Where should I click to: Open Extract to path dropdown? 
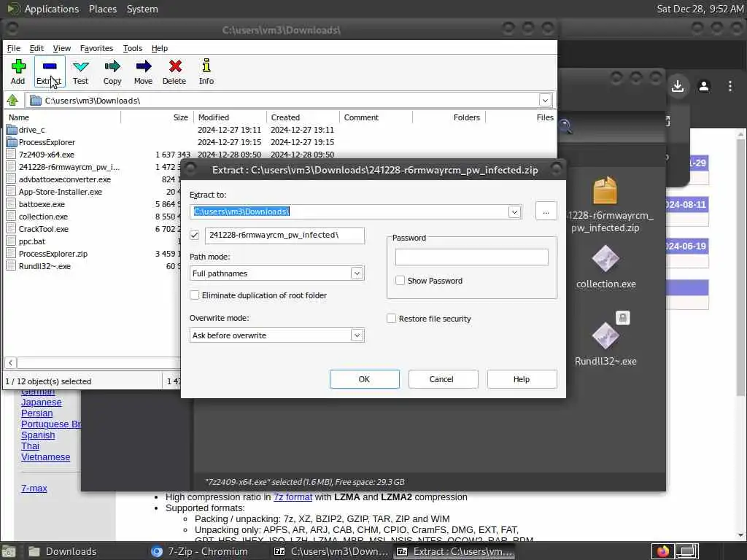[514, 212]
